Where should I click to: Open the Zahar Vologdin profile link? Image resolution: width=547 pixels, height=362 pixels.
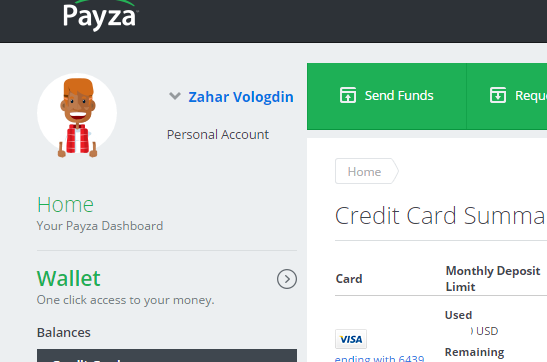click(241, 97)
